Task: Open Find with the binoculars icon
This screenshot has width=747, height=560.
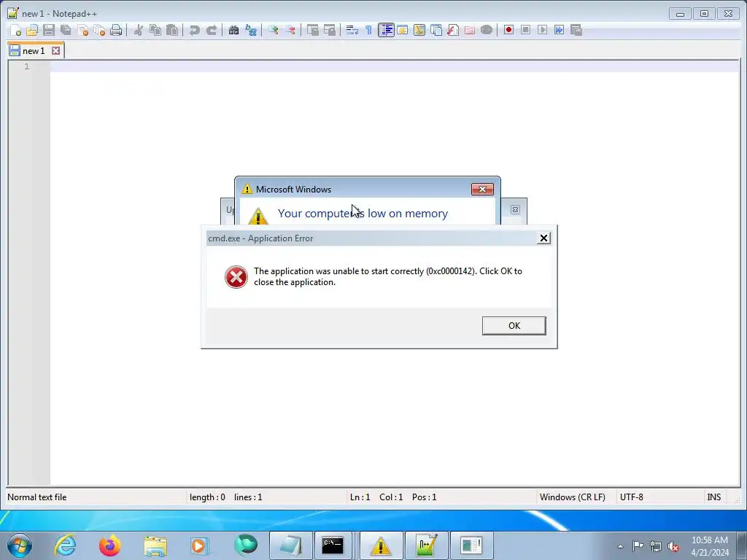Action: pos(233,31)
